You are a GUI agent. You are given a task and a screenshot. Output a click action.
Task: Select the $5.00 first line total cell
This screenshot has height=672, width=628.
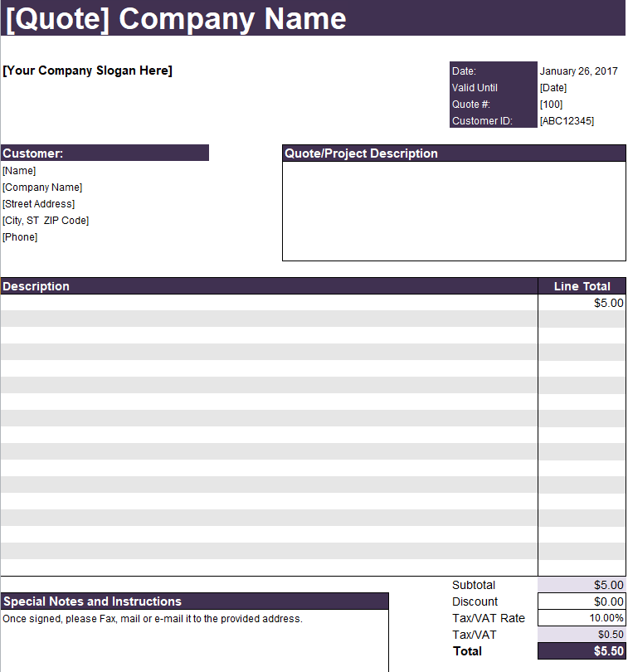(x=582, y=303)
